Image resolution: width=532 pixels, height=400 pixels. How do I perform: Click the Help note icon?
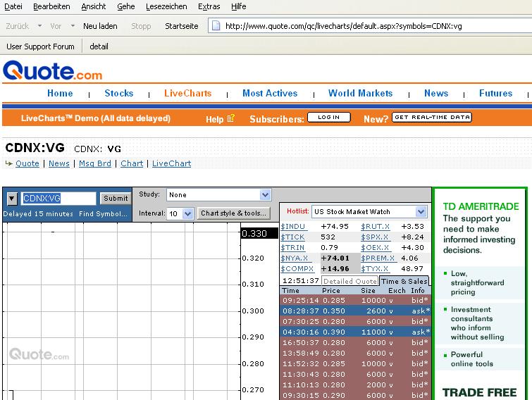pyautogui.click(x=231, y=118)
